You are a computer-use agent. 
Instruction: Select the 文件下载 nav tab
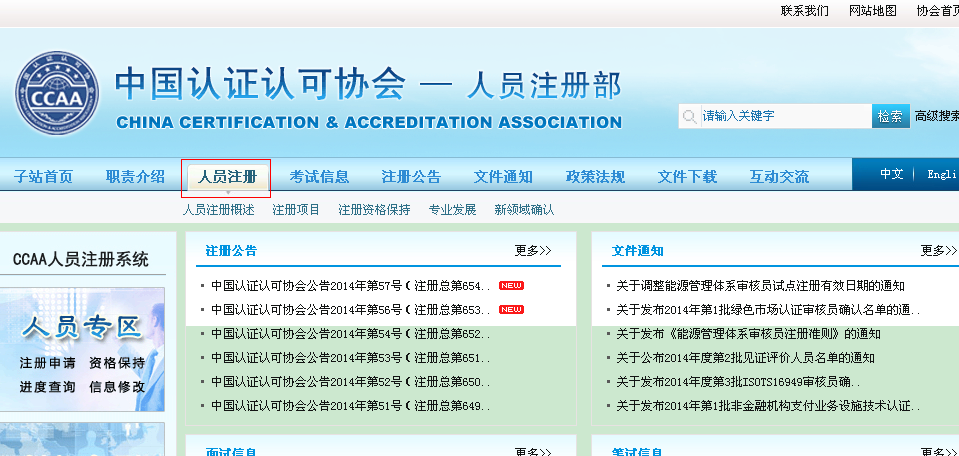point(687,177)
